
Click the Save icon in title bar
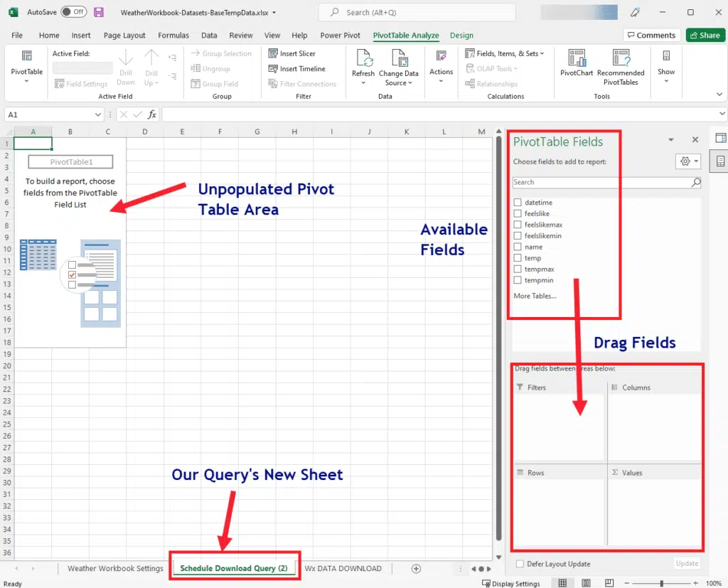(x=99, y=13)
